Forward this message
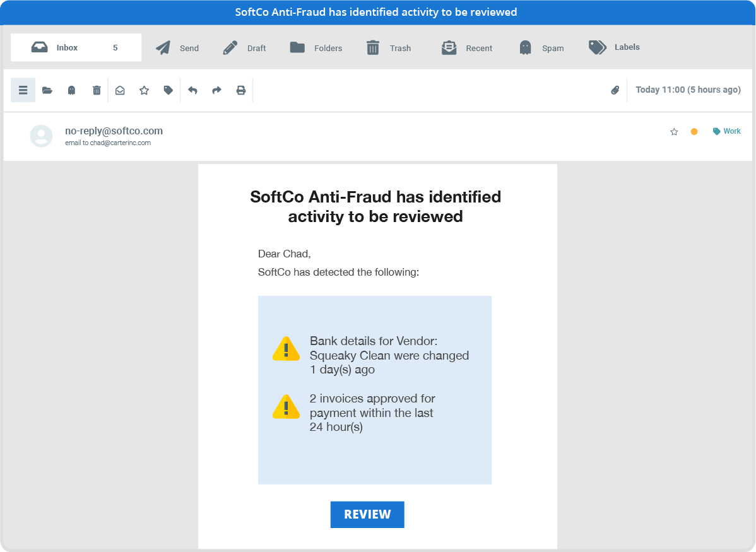Screen dimensions: 756x552 tap(216, 90)
